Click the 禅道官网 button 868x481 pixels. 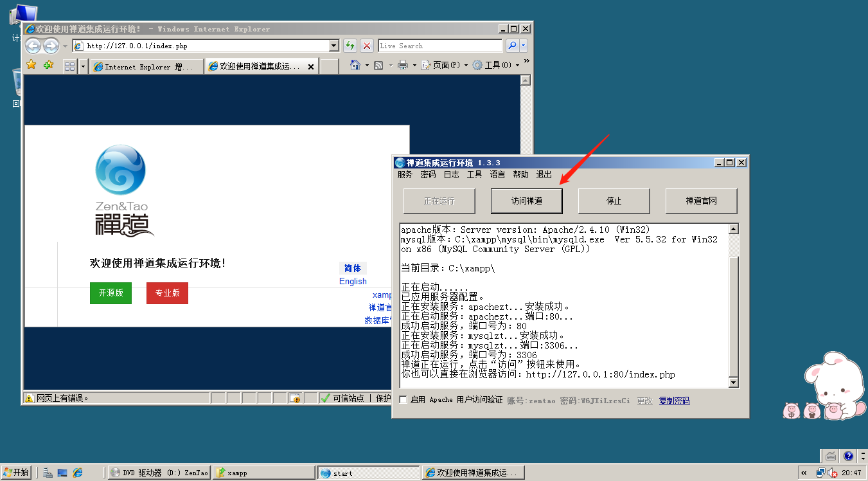[x=702, y=201]
